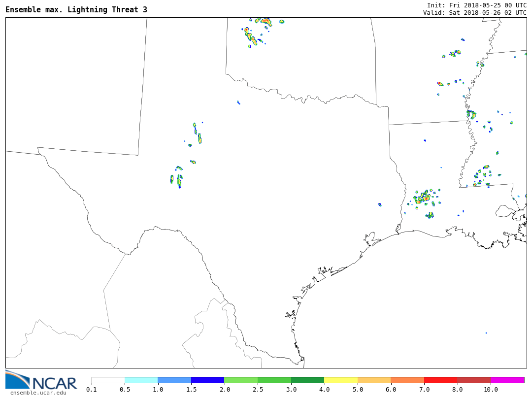
Task: Click the '10.0' color bar tick label
Action: coord(491,390)
